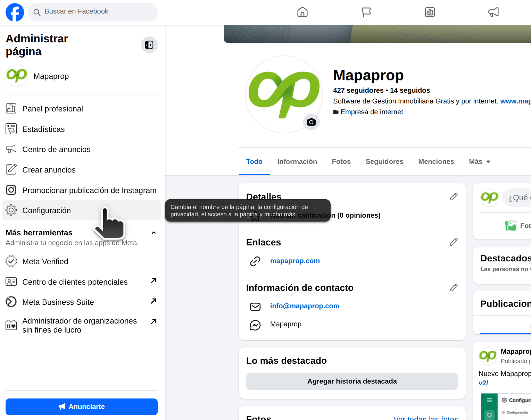Image resolution: width=531 pixels, height=420 pixels.
Task: Click the page cover photo
Action: 377,34
